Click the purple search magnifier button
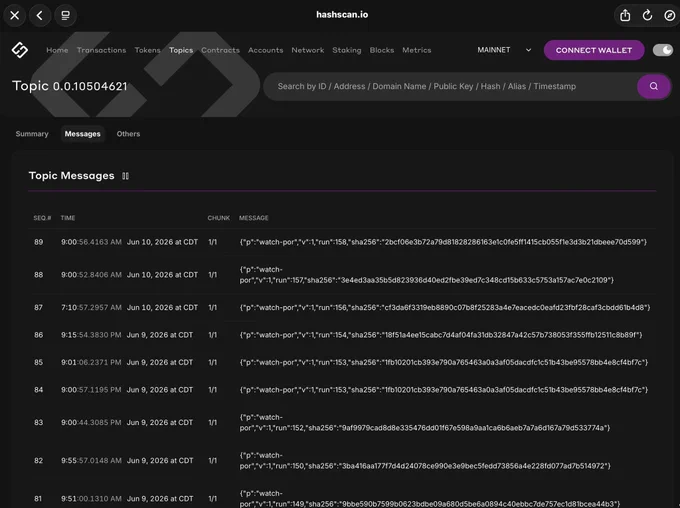680x508 pixels. [x=654, y=86]
